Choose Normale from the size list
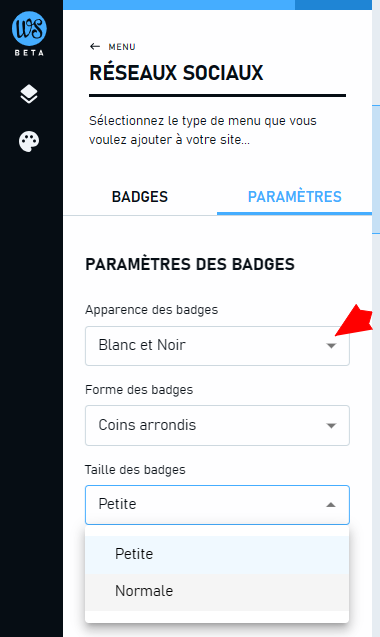The image size is (380, 637). click(x=217, y=592)
